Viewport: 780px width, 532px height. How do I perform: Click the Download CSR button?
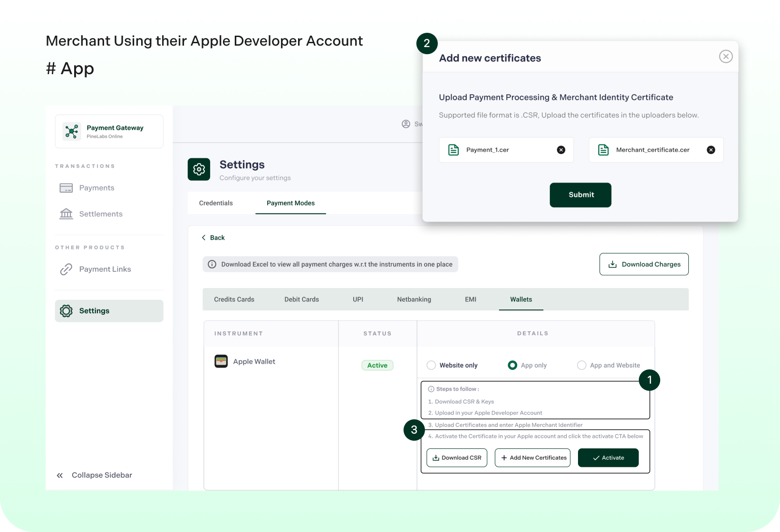[456, 457]
